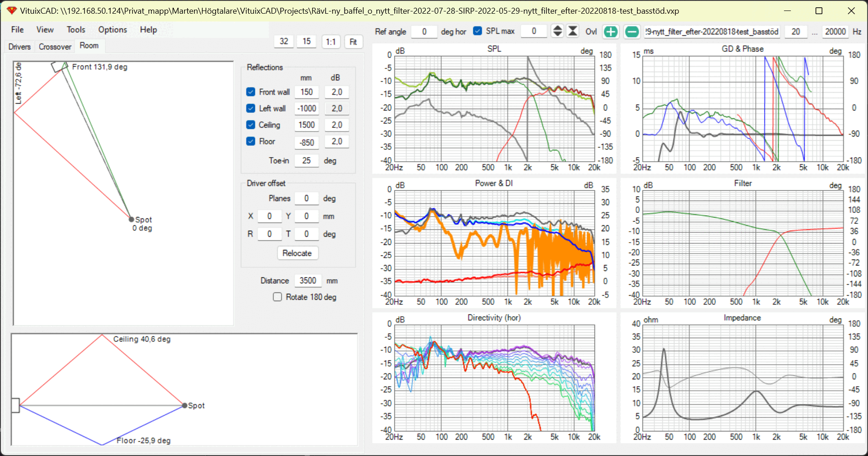Click the Spot listening point in top view
The width and height of the screenshot is (868, 456).
pos(132,219)
